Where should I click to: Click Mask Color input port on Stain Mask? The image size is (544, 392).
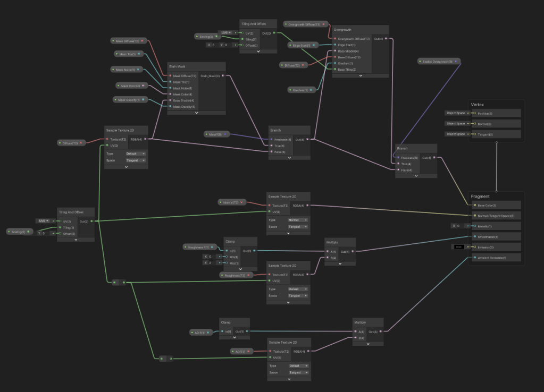coord(170,94)
